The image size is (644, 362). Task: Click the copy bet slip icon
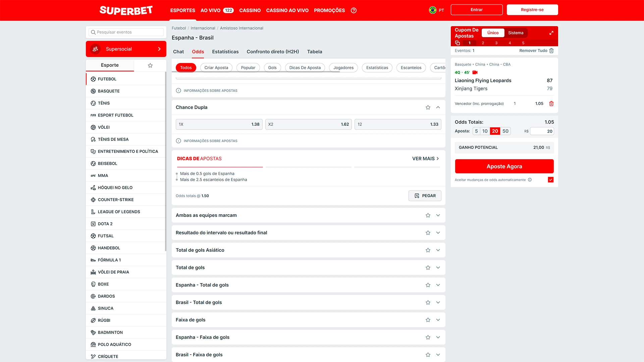point(457,43)
